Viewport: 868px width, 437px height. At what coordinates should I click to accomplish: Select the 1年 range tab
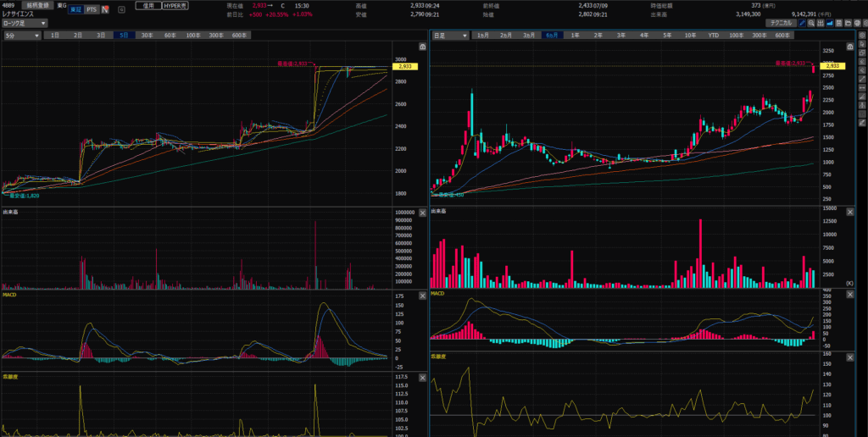point(576,36)
